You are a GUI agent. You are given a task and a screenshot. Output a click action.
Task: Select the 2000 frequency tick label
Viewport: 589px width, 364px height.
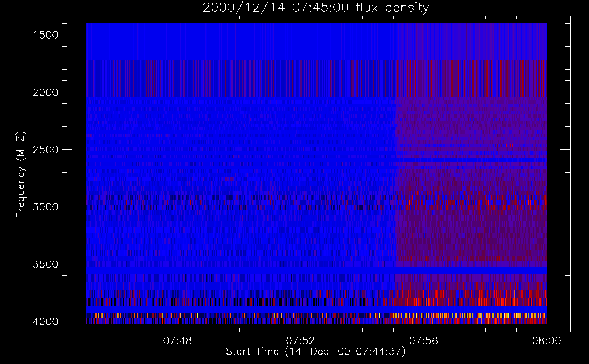click(x=46, y=92)
